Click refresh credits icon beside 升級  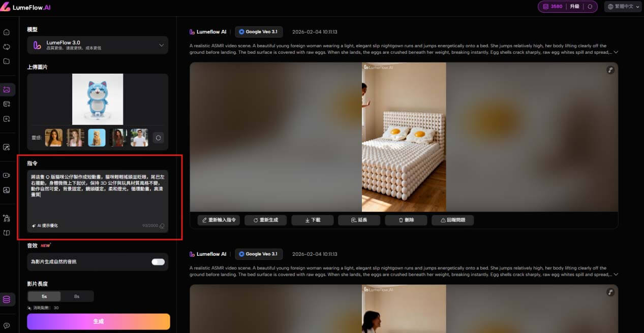590,7
